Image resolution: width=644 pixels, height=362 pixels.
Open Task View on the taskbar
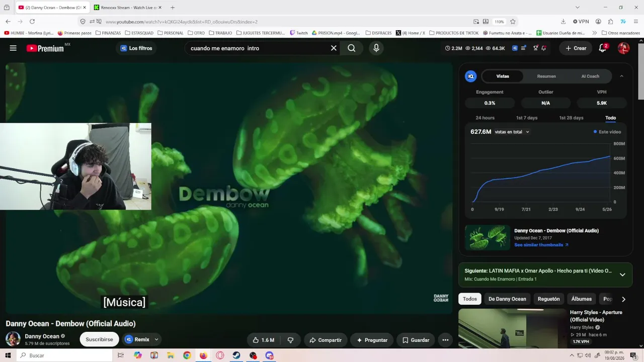[121, 355]
